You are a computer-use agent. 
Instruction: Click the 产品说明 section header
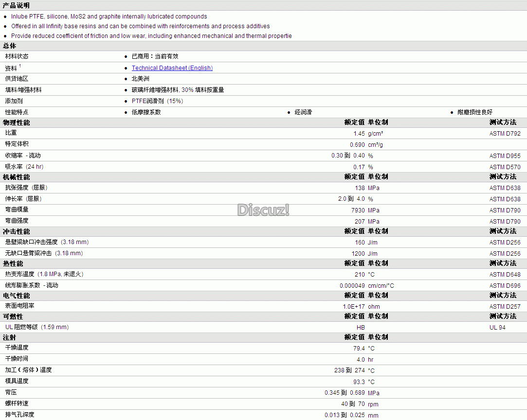coord(16,5)
